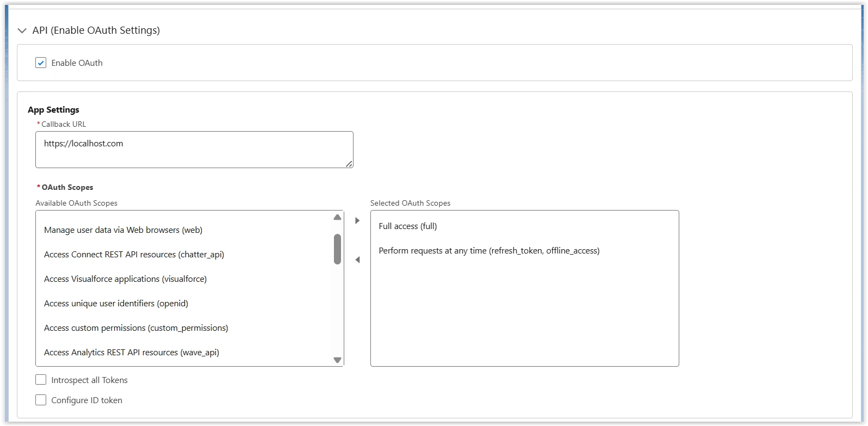Click the Callback URL text field
Image resolution: width=868 pixels, height=426 pixels.
[194, 149]
